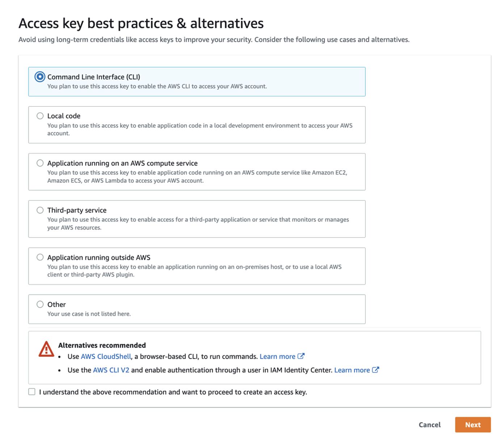This screenshot has height=434, width=504.
Task: Select the Command Line Interface (CLI) radio button
Action: pyautogui.click(x=40, y=77)
